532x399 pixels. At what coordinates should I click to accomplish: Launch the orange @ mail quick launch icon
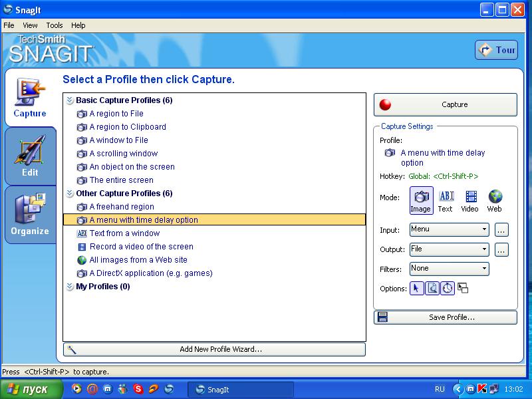[x=92, y=389]
